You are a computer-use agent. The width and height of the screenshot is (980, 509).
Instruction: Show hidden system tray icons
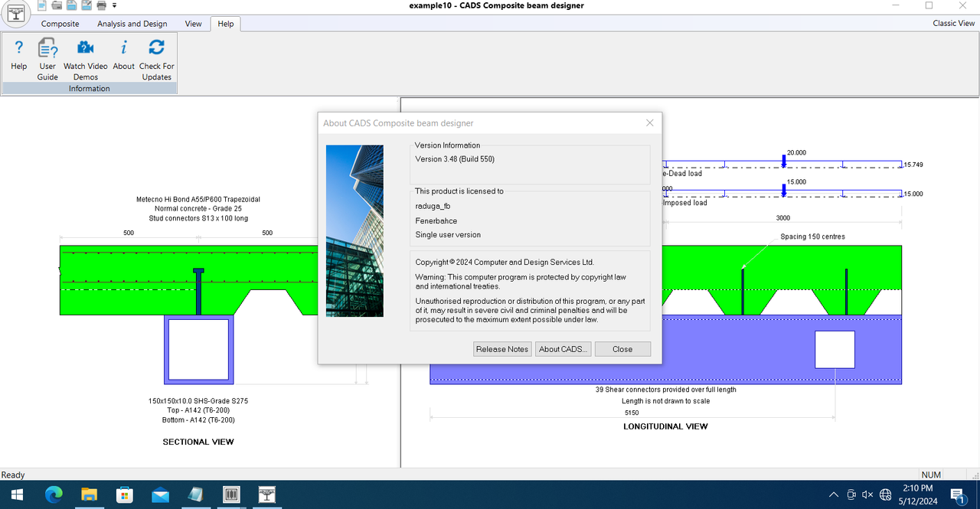(x=834, y=494)
